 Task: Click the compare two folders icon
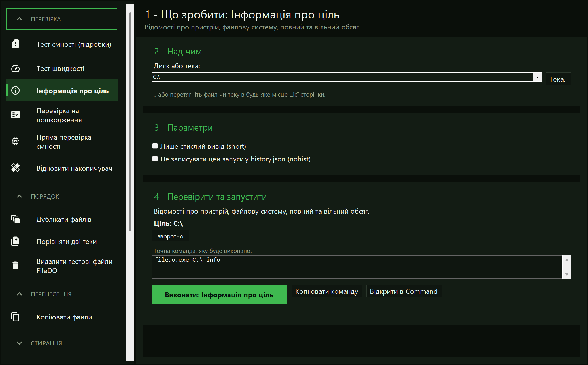(15, 241)
